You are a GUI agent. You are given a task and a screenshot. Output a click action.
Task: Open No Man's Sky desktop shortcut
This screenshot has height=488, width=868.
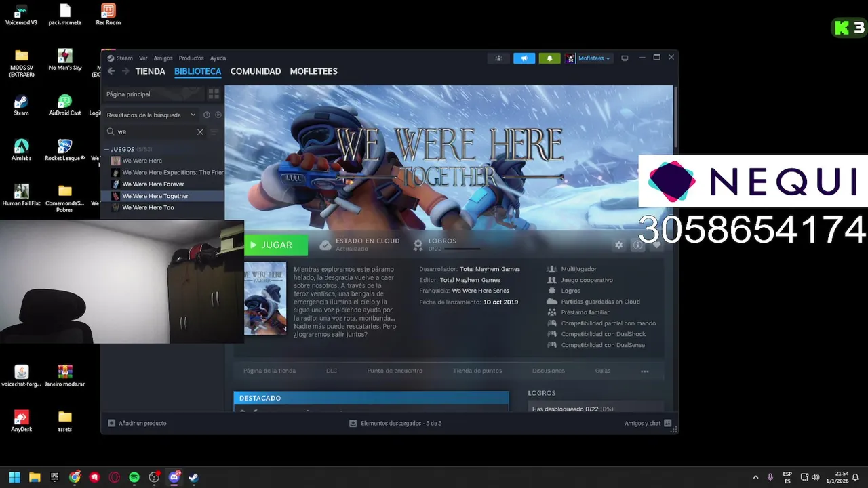pyautogui.click(x=64, y=60)
